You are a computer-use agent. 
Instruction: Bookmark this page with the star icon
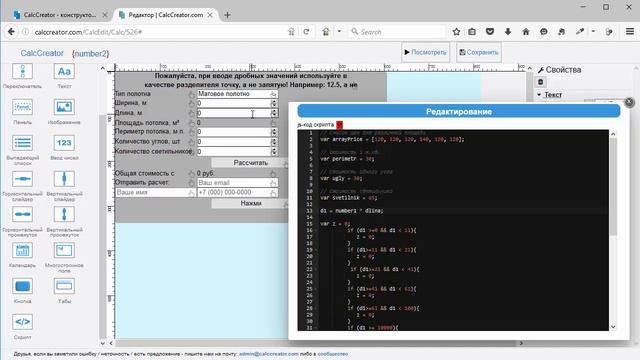point(456,32)
